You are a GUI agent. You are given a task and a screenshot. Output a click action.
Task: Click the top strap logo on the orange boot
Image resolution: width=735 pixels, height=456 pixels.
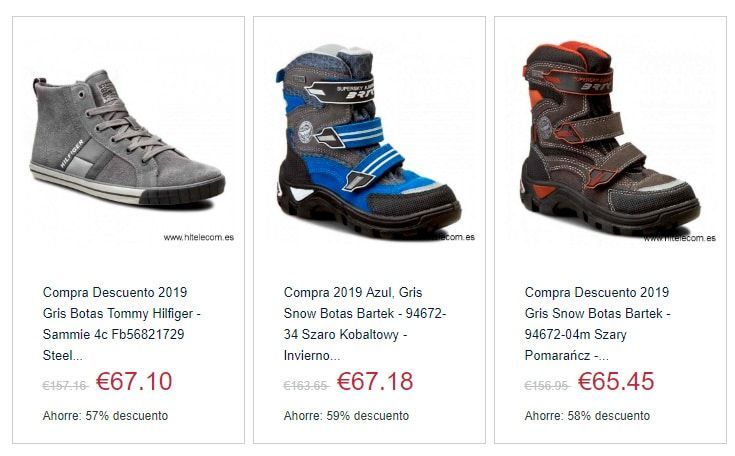pos(588,84)
